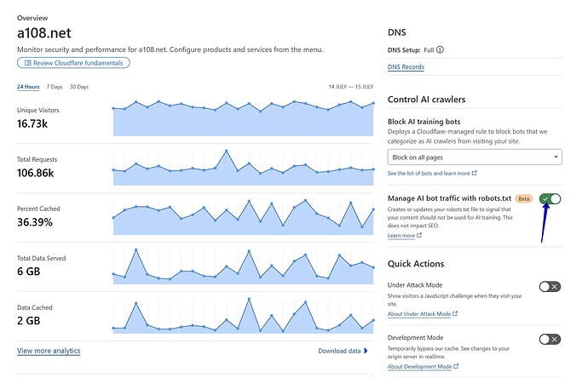Open Review Cloudflare fundamentals
Viewport: 588px width, 378px height.
73,63
